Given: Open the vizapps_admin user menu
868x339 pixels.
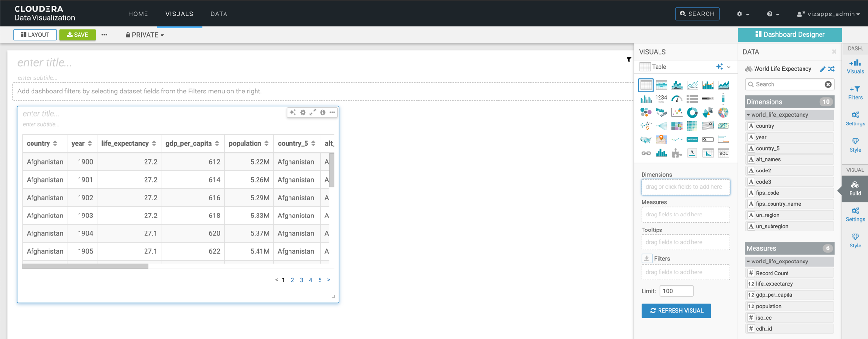Looking at the screenshot, I should (x=828, y=14).
